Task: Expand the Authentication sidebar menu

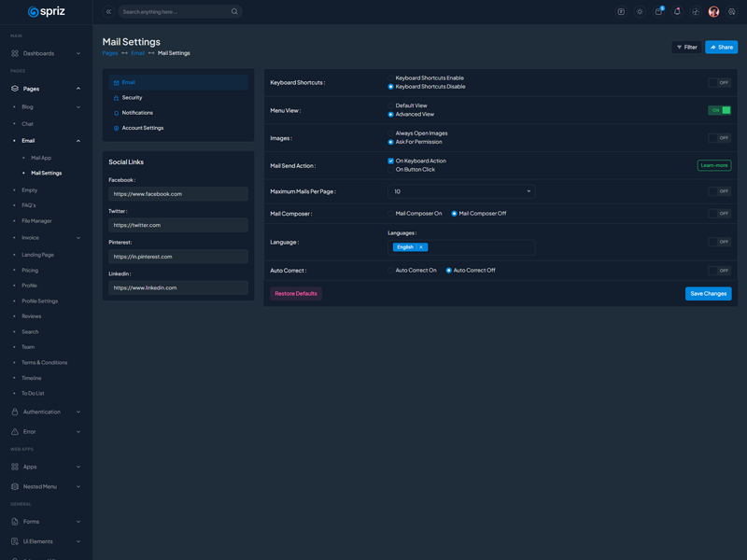Action: pos(46,412)
